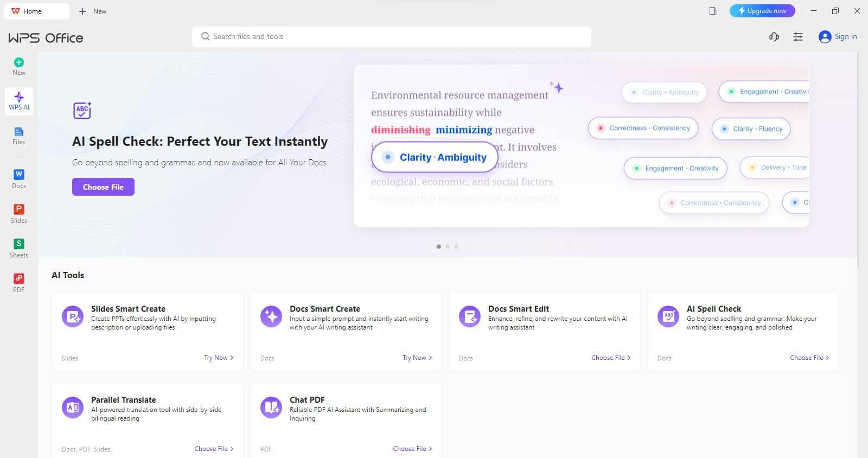Click the ABC spell check banner icon
The height and width of the screenshot is (458, 868).
[82, 110]
